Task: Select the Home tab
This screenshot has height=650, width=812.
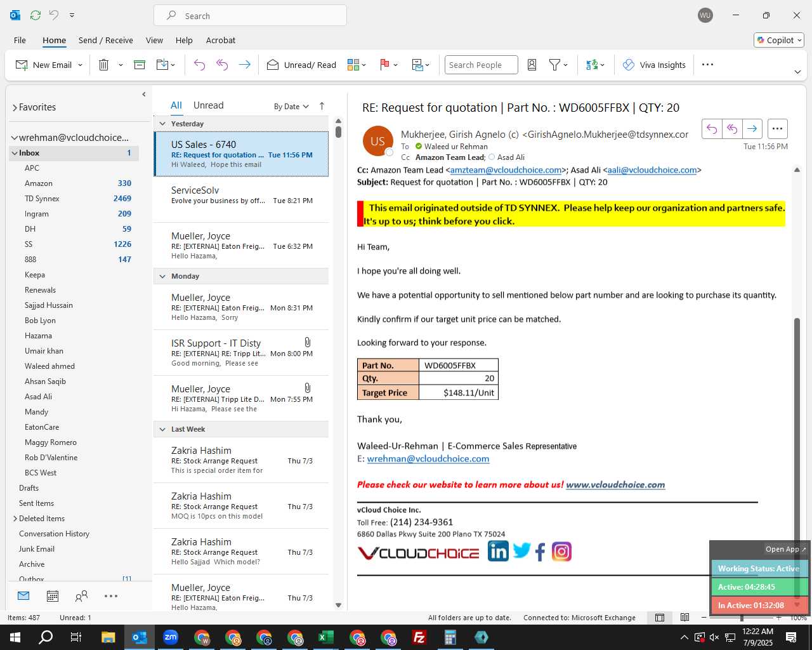Action: pos(54,40)
